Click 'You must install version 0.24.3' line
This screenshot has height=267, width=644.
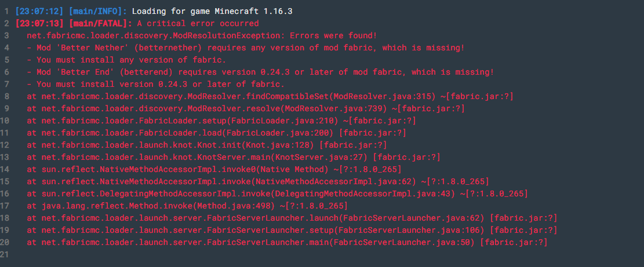(x=156, y=84)
